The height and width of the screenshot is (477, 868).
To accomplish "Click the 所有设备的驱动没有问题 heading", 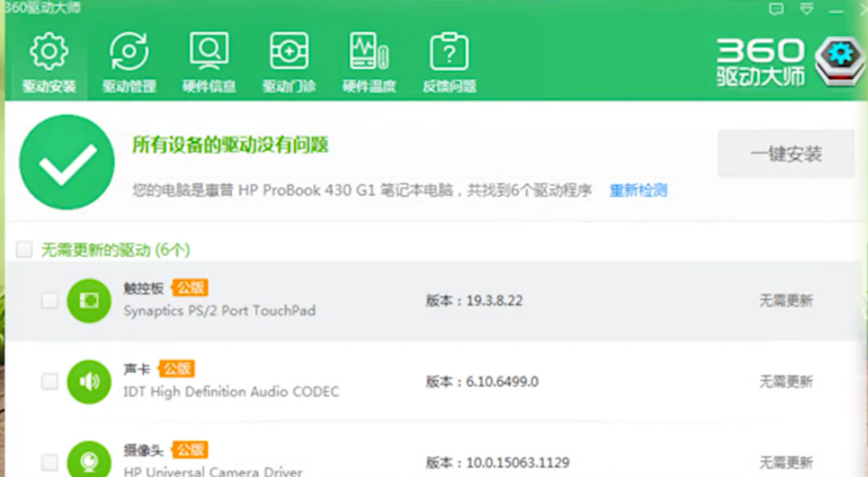I will tap(231, 145).
